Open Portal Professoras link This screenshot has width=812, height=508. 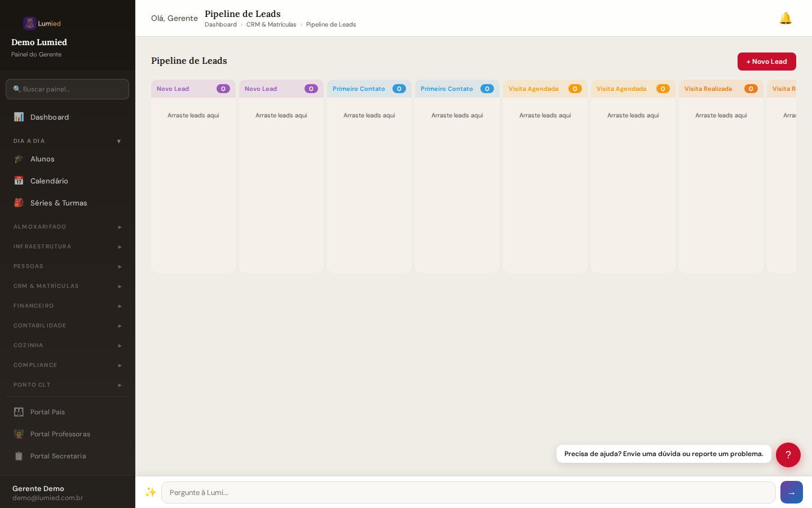coord(60,434)
